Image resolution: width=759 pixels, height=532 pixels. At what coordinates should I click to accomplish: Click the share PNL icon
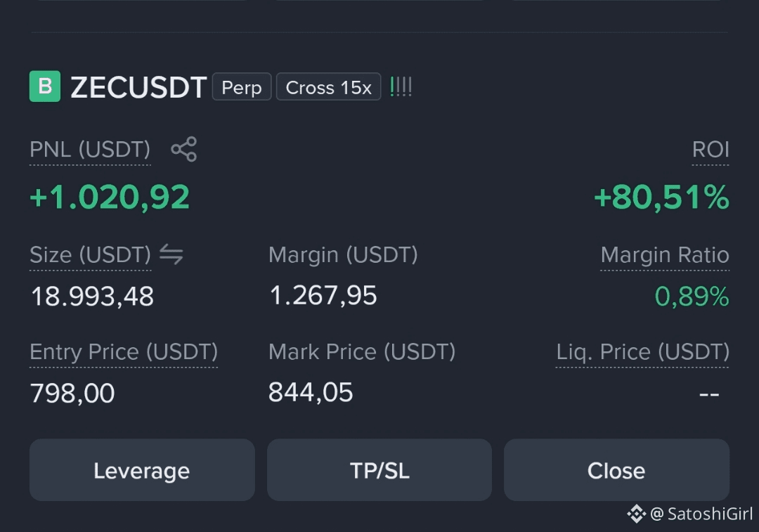coord(184,149)
